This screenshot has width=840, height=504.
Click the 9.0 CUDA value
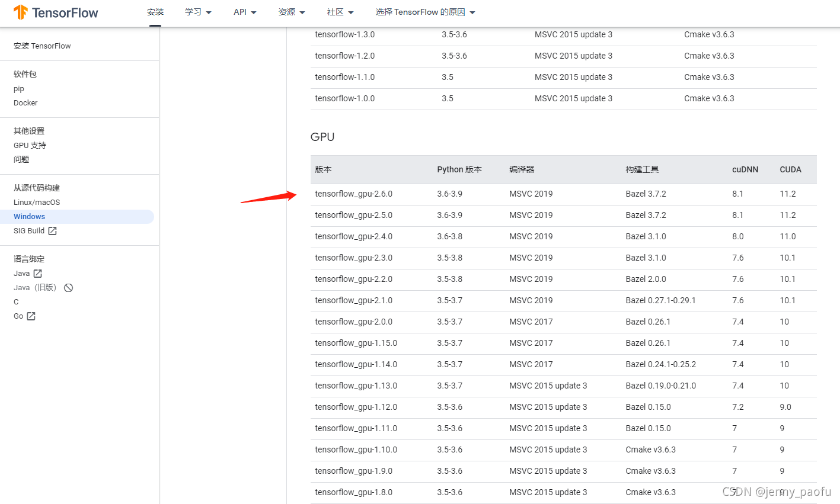tap(785, 407)
